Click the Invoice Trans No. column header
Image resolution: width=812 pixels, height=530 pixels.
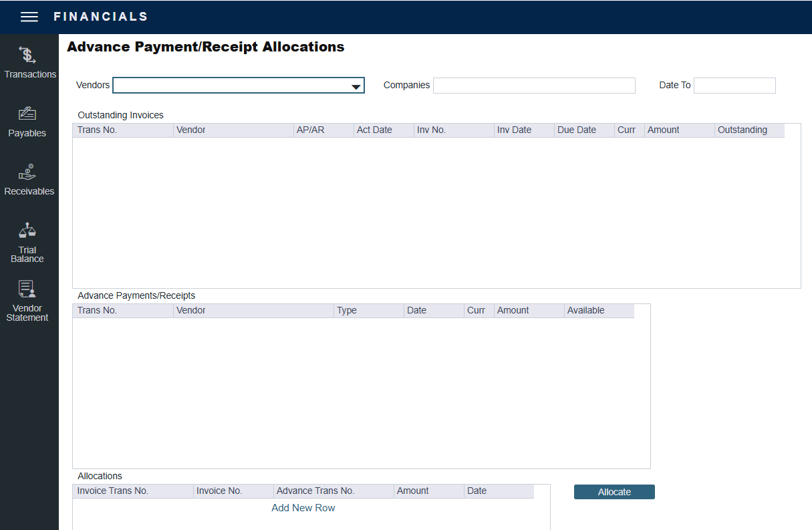(x=113, y=491)
